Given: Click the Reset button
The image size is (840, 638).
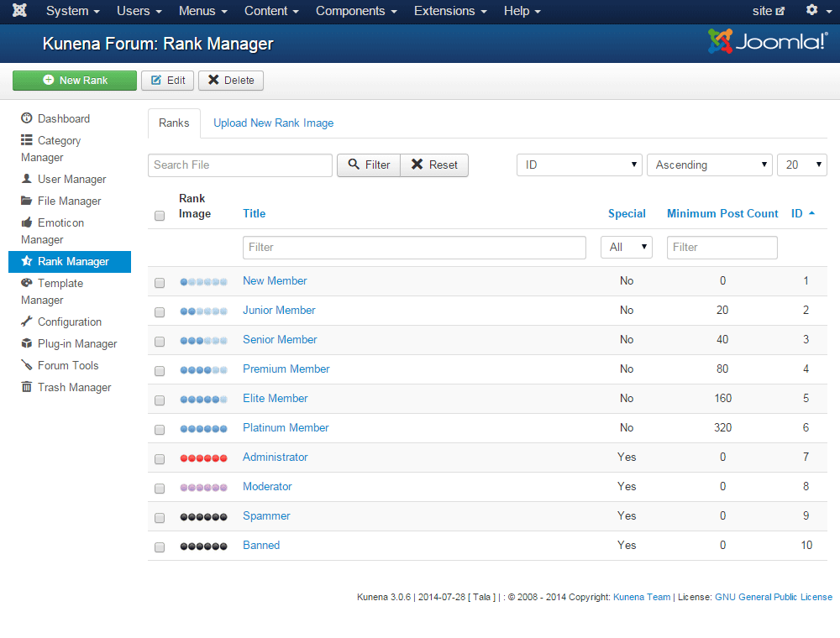Looking at the screenshot, I should (x=434, y=165).
